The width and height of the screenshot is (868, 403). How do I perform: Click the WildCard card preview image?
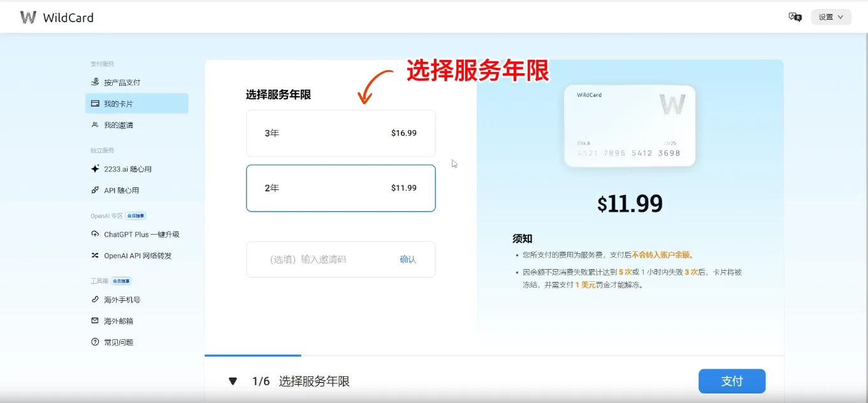(x=630, y=126)
